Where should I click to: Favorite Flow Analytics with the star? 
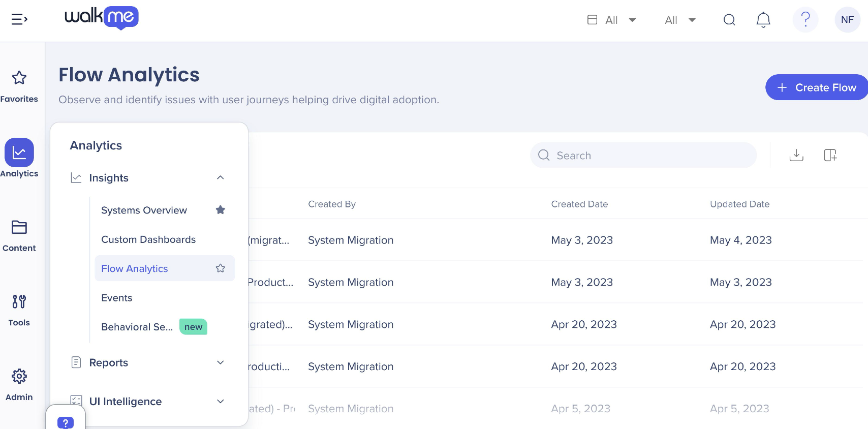[220, 268]
